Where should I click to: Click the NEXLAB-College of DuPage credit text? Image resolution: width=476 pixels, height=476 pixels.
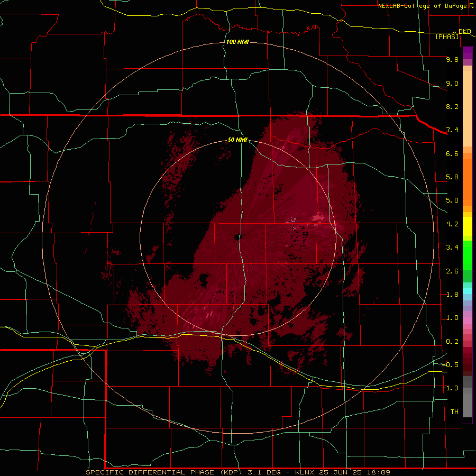coord(422,6)
